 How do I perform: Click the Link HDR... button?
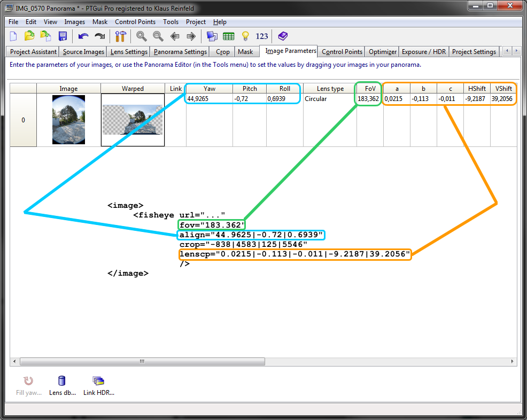coord(98,385)
